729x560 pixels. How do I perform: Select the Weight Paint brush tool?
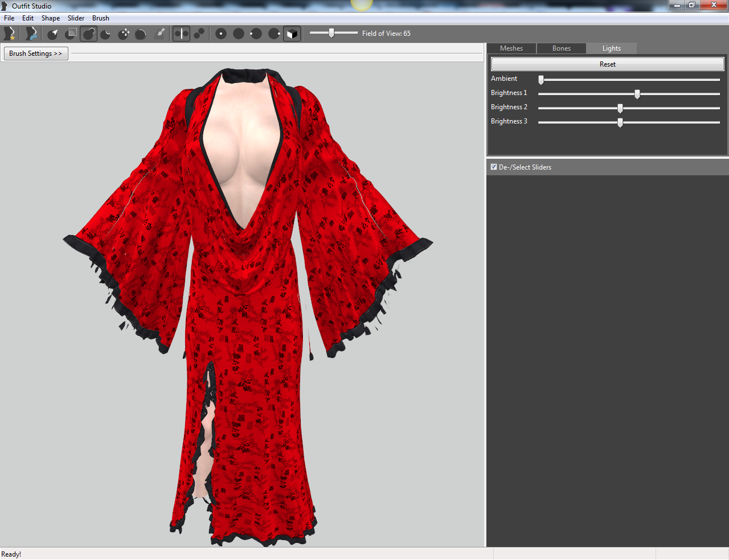tap(160, 34)
